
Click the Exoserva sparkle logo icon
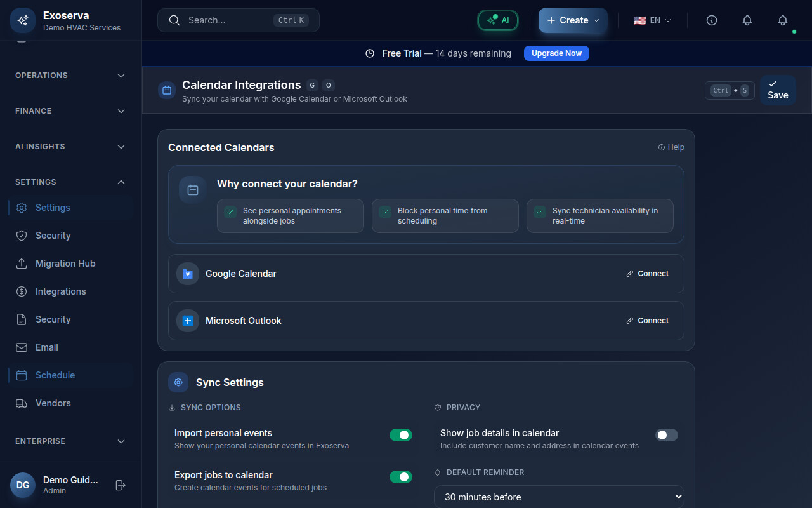tap(23, 20)
